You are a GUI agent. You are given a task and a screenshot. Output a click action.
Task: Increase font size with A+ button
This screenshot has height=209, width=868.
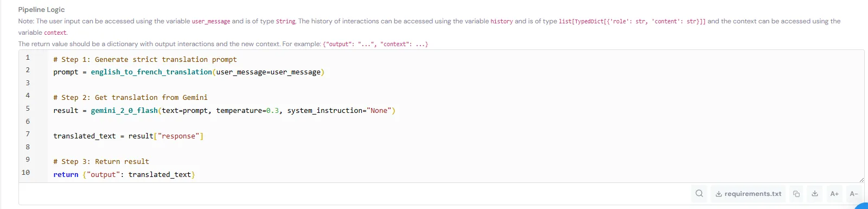(834, 194)
